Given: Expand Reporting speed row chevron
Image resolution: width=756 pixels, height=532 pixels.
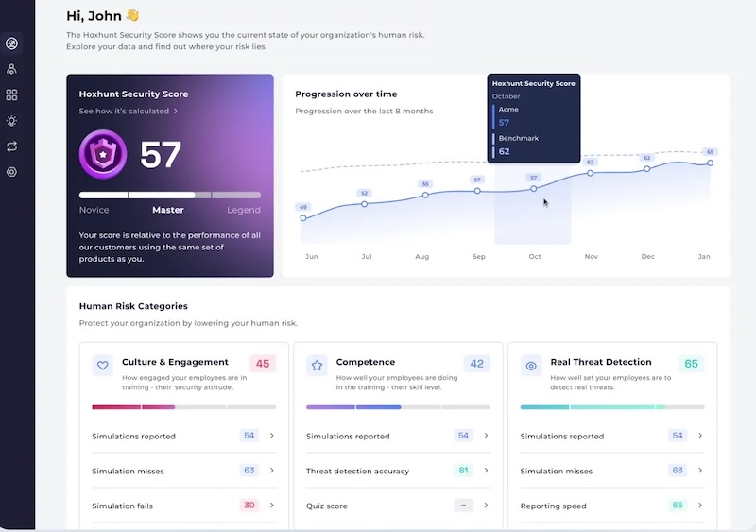Looking at the screenshot, I should click(x=700, y=505).
